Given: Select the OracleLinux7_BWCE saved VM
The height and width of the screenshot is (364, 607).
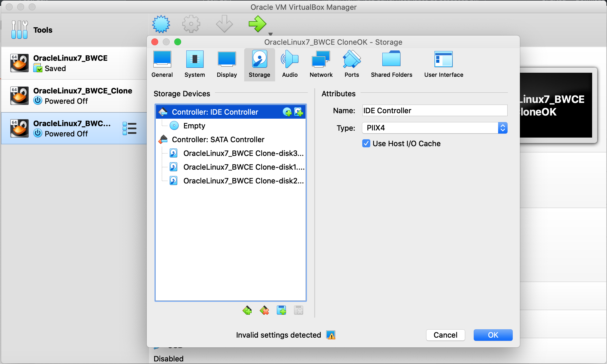Looking at the screenshot, I should coord(74,63).
